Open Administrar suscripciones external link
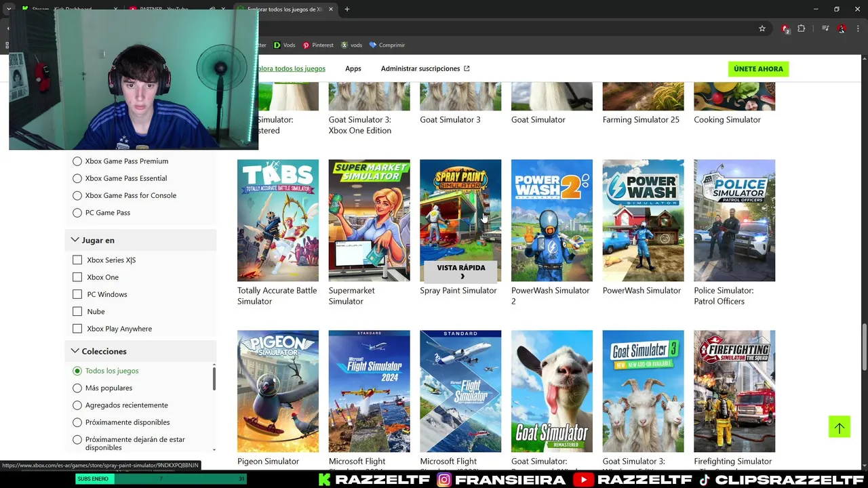Image resolution: width=868 pixels, height=488 pixels. [425, 68]
